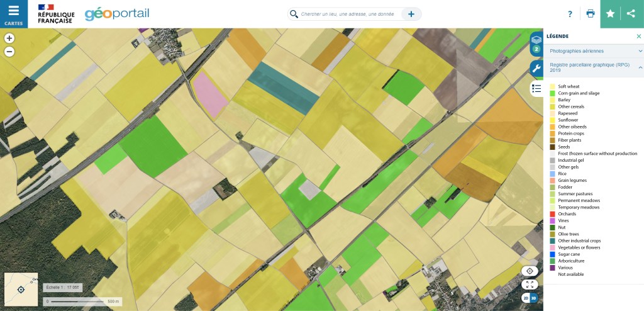Viewport: 644px width, 311px height.
Task: Open favorites with the star icon
Action: point(610,14)
